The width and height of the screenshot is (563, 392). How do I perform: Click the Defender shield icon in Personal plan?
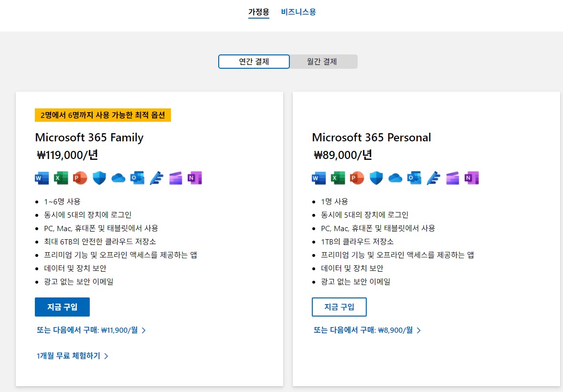(376, 178)
